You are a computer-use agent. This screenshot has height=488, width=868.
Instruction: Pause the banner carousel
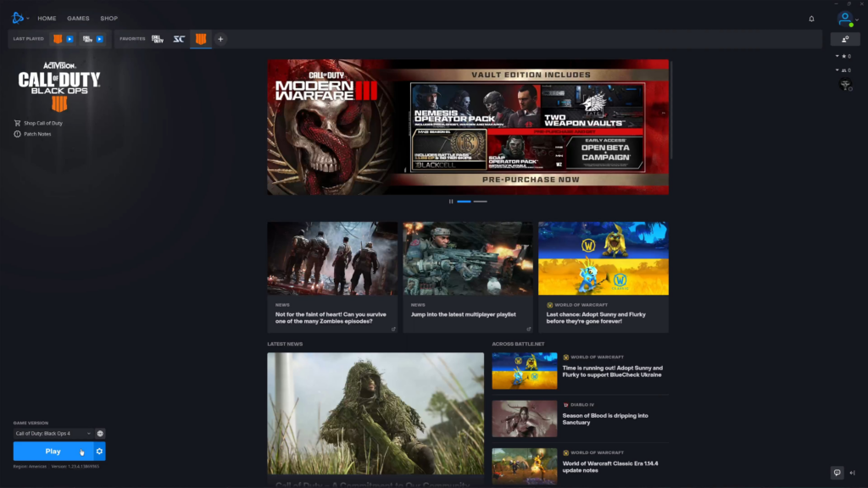pos(451,202)
